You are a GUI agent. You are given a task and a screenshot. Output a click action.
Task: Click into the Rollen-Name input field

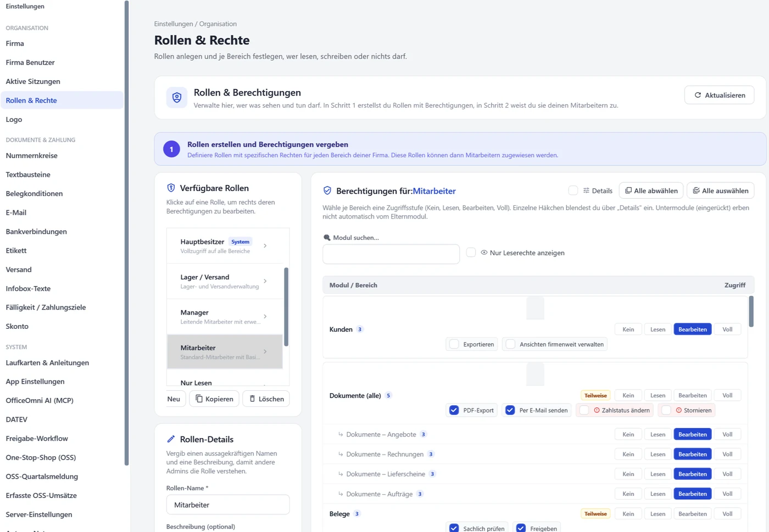228,505
